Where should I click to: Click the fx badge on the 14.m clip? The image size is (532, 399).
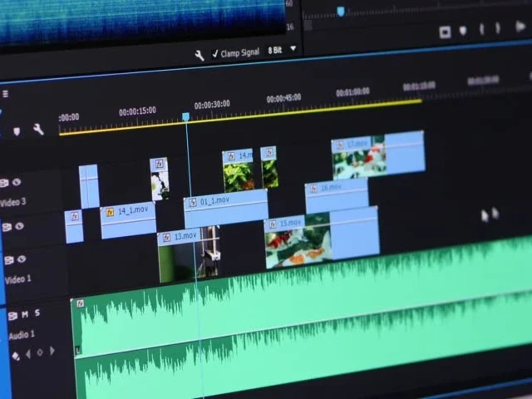(231, 156)
